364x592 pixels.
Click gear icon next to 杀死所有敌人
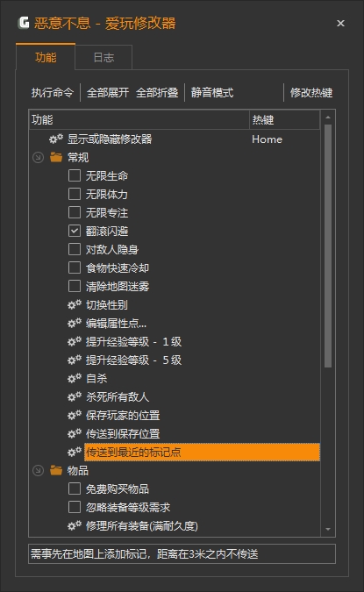coord(75,396)
